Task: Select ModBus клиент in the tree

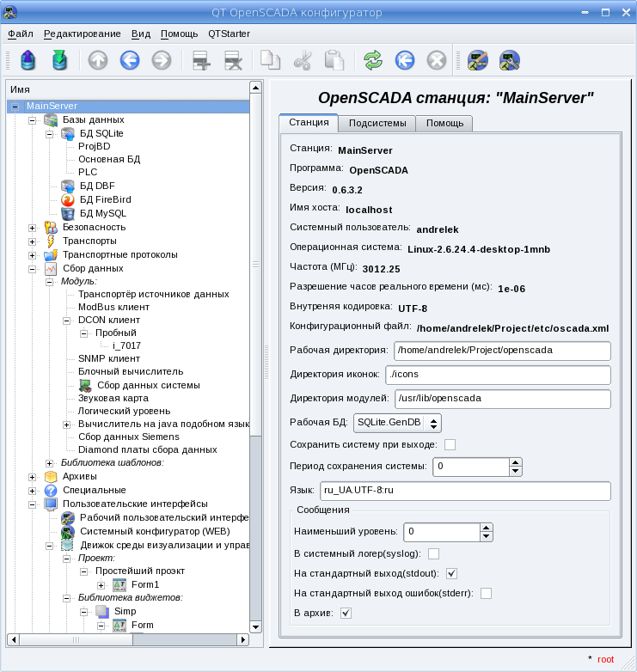Action: [x=113, y=307]
